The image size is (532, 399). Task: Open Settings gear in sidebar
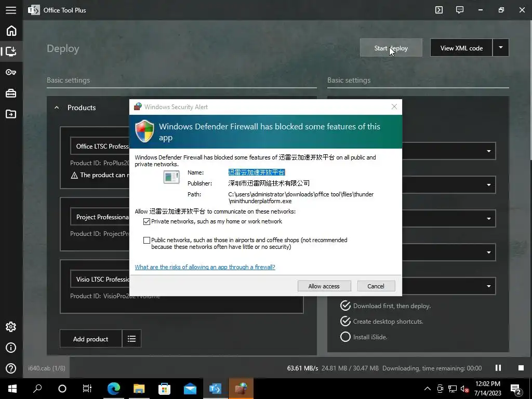point(11,327)
